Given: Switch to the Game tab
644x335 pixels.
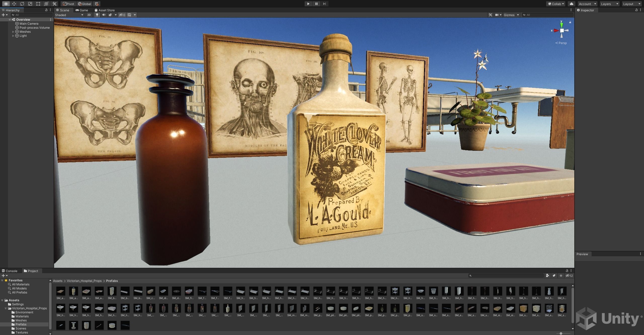Looking at the screenshot, I should (82, 10).
